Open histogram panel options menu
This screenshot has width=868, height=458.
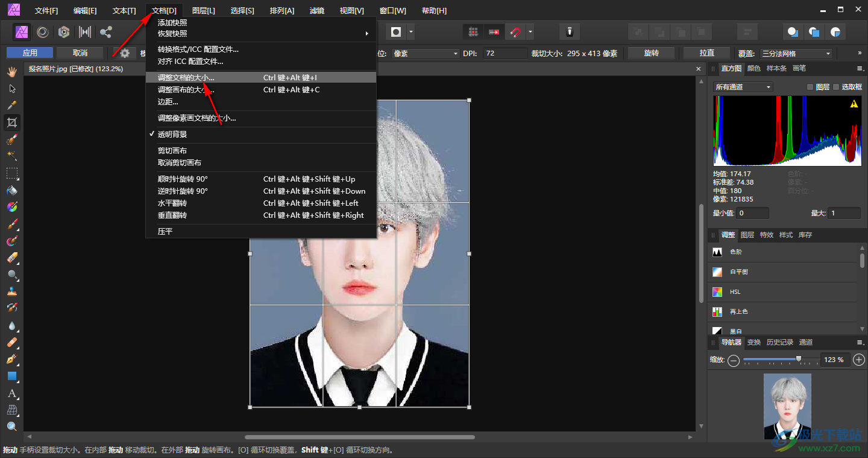point(861,69)
